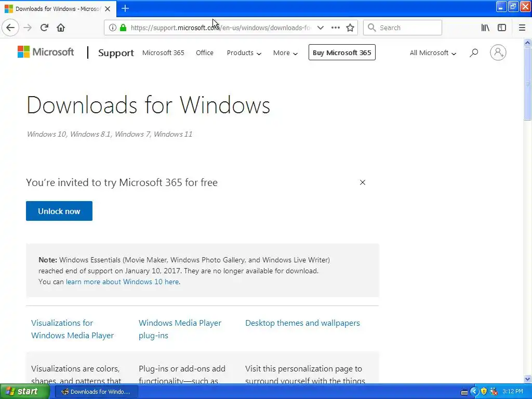
Task: Expand the All Microsoft menu
Action: coord(433,53)
